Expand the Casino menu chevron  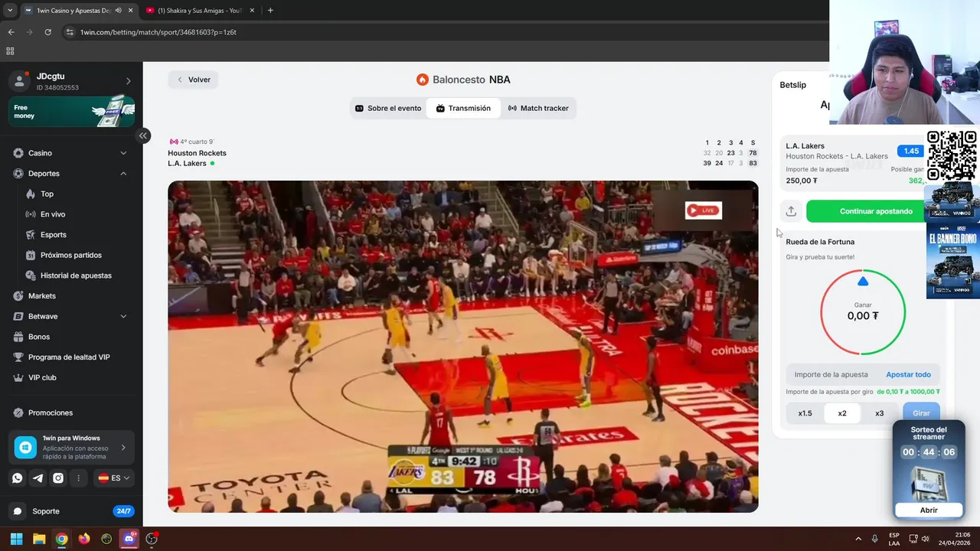(123, 153)
